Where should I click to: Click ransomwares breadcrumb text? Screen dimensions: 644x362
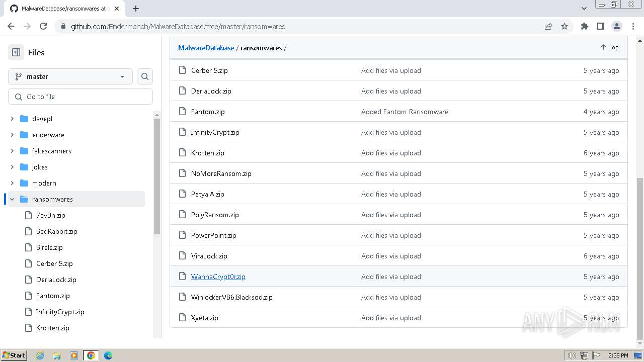point(261,48)
